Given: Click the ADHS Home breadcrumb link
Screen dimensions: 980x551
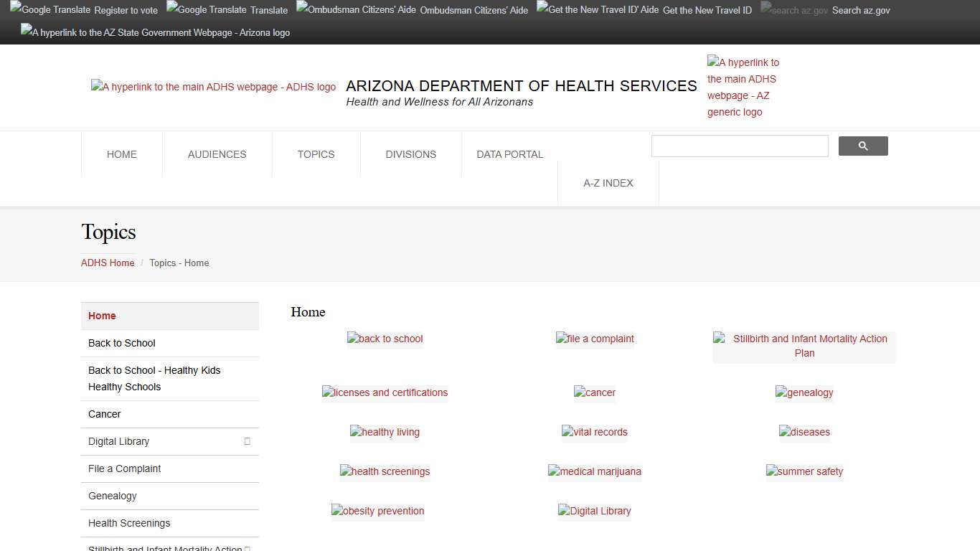Looking at the screenshot, I should pos(108,263).
